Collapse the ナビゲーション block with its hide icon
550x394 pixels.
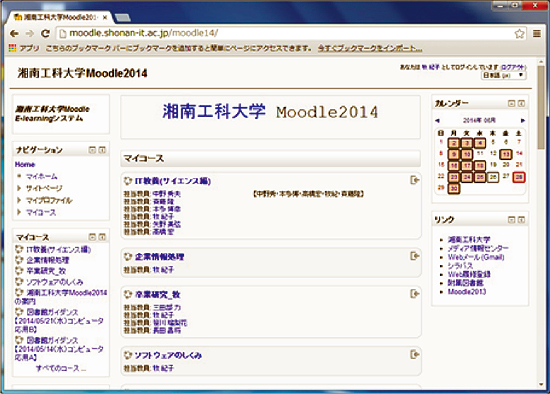point(92,150)
